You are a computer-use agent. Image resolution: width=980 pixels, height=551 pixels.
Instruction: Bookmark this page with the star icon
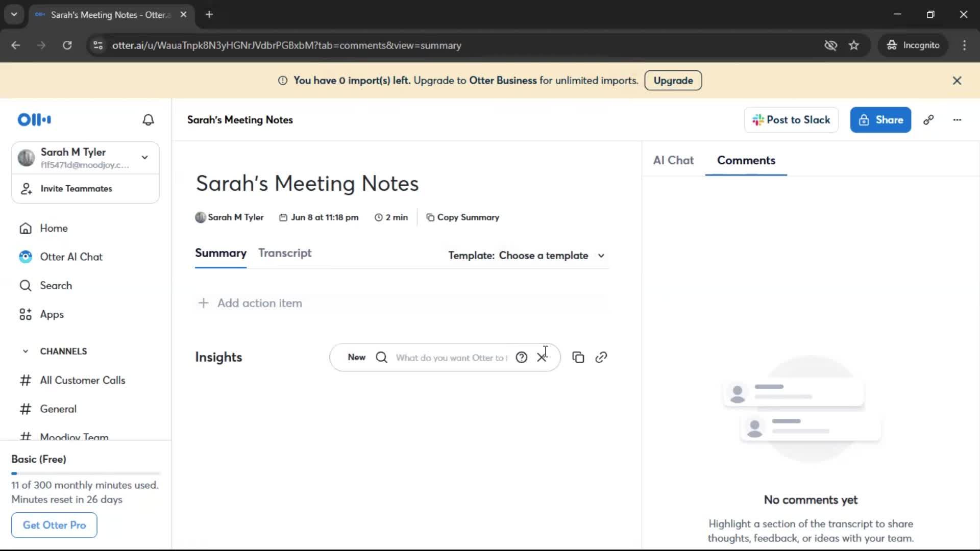pos(854,45)
